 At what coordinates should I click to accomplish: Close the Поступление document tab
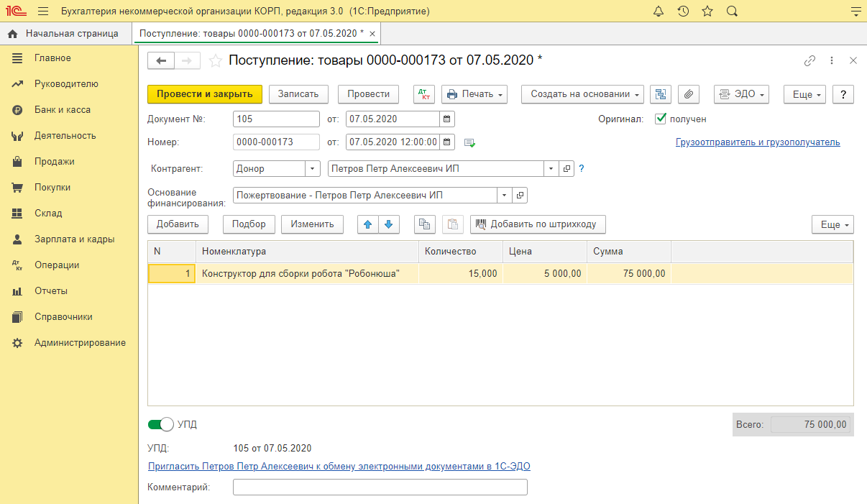[372, 34]
